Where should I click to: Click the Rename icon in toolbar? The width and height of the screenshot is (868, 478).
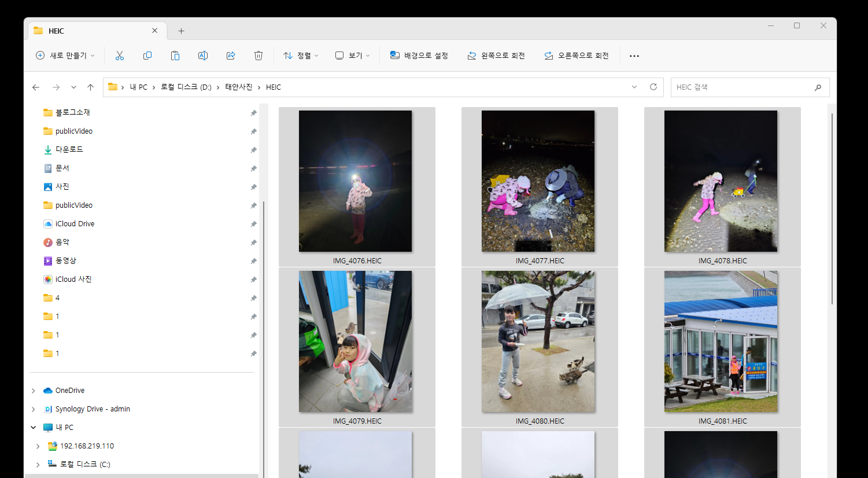203,56
